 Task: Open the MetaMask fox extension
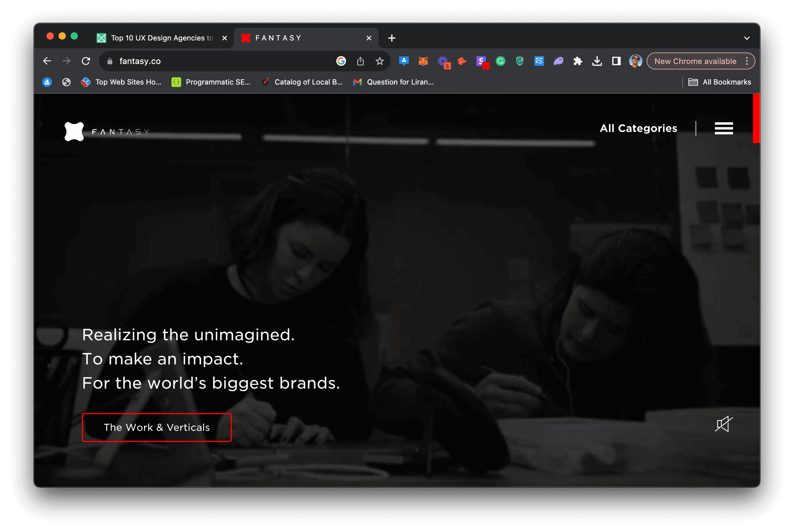pos(423,61)
